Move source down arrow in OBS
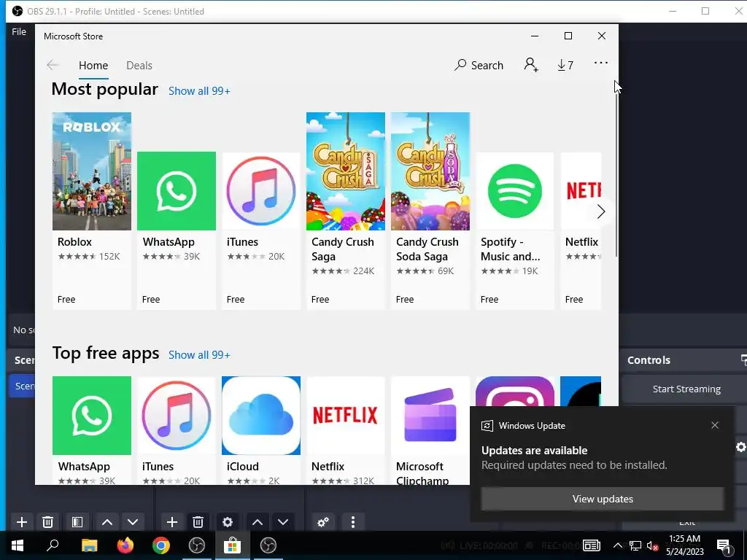This screenshot has height=560, width=747. pos(283,522)
